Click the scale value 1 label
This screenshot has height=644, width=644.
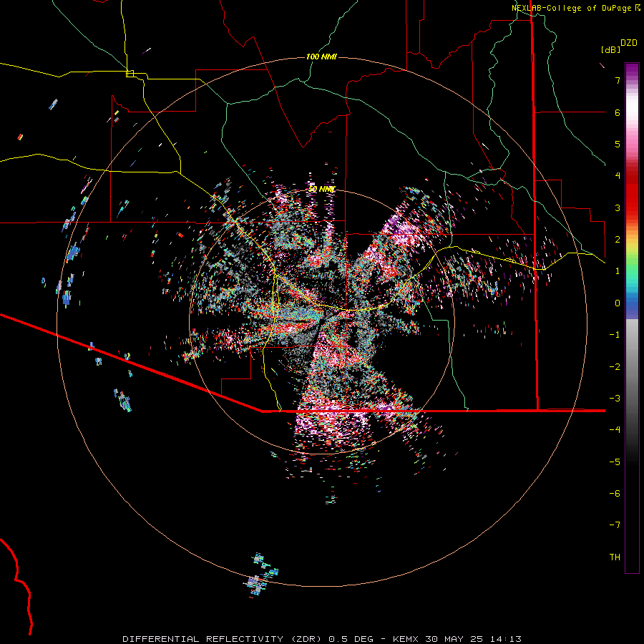coord(618,271)
